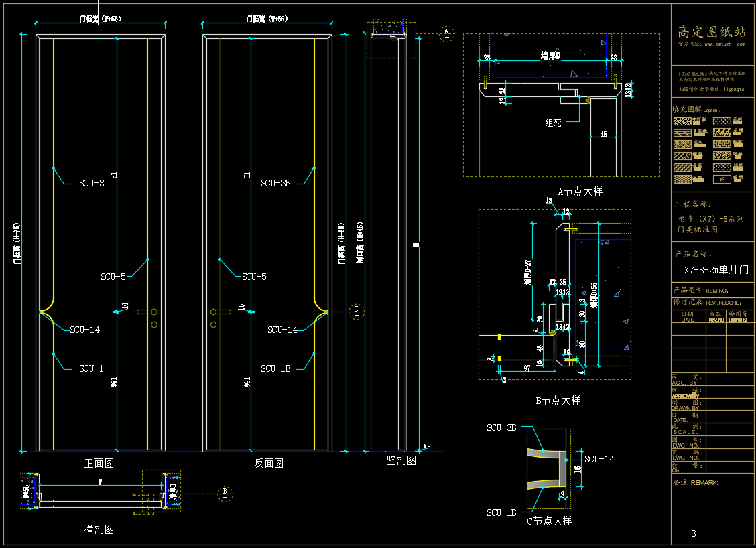756x548 pixels.
Task: Click the top-left hatch pattern in the legend
Action: (x=682, y=121)
